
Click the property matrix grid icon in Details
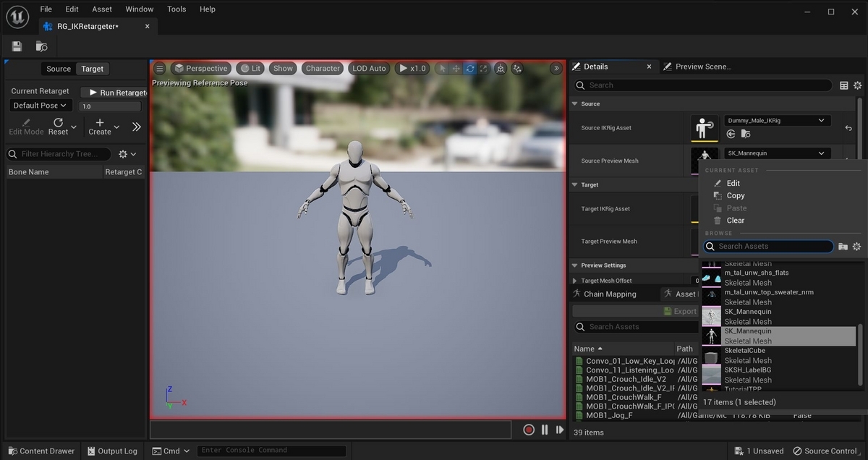(x=843, y=85)
